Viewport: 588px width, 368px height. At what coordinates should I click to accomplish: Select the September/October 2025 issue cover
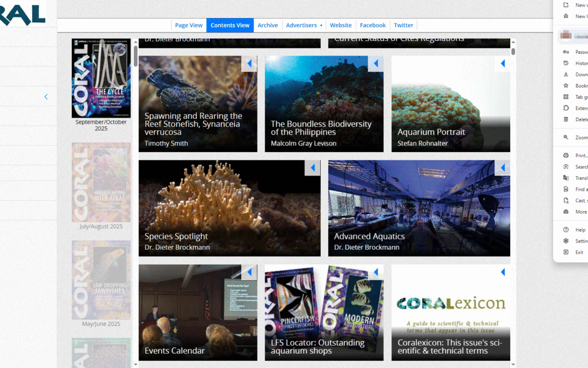tap(101, 78)
